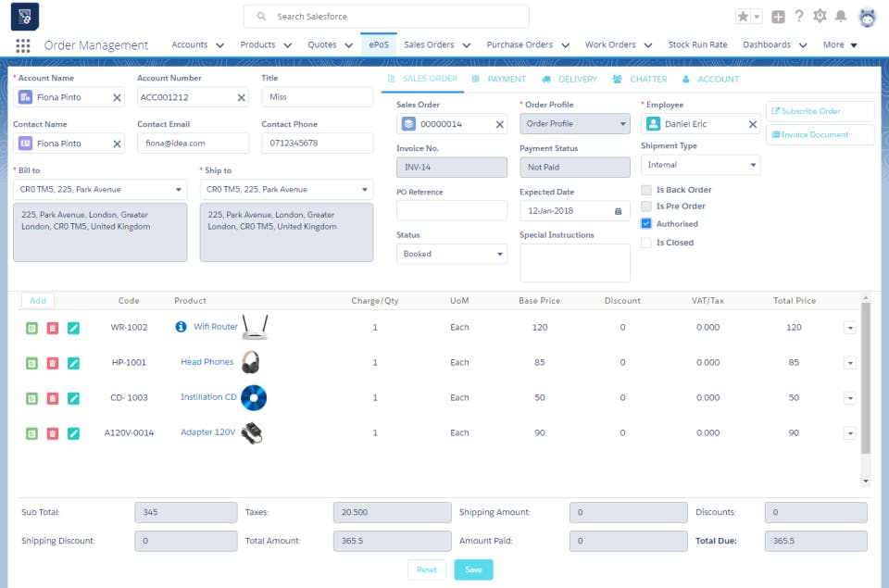
Task: Switch to the ACCOUNT tab
Action: tap(710, 80)
